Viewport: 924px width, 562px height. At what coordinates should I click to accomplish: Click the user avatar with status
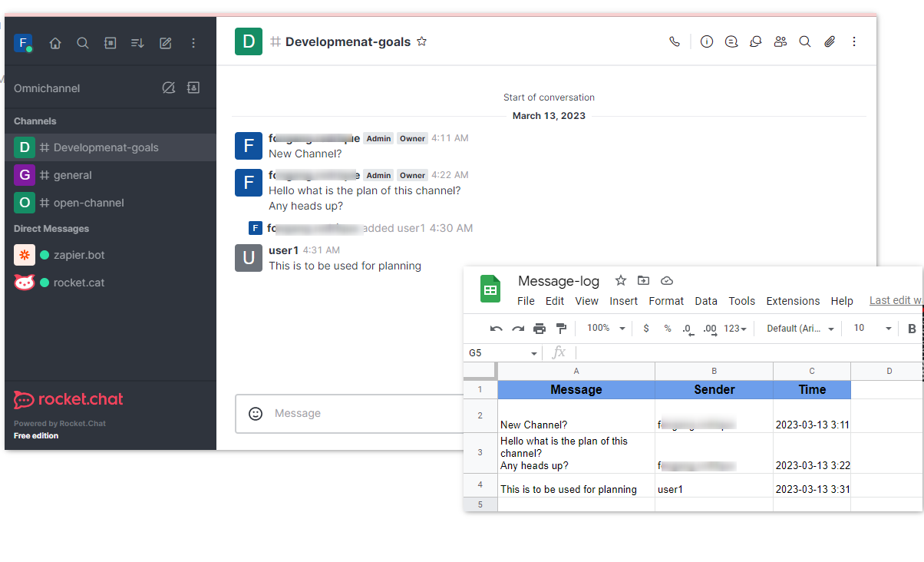tap(23, 43)
